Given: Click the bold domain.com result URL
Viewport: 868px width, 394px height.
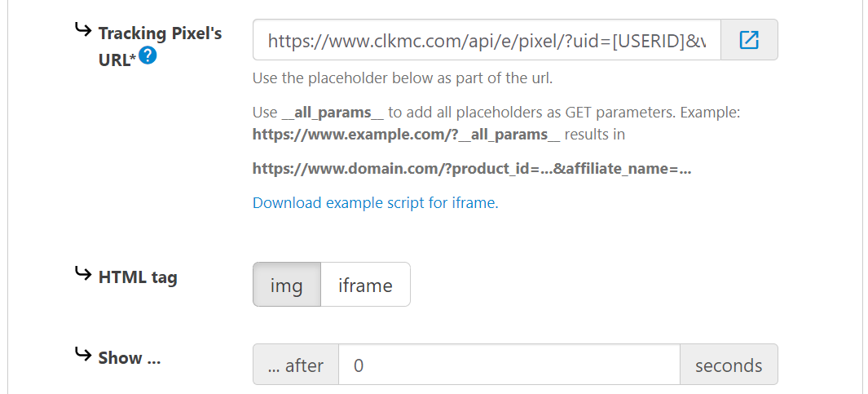Looking at the screenshot, I should 472,170.
